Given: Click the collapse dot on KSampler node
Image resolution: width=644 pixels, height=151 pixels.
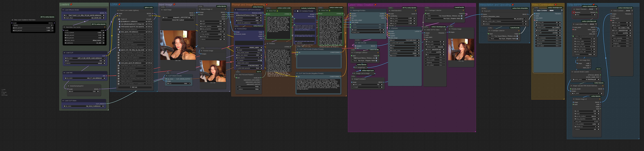Looking at the screenshot, I should click(x=390, y=28).
